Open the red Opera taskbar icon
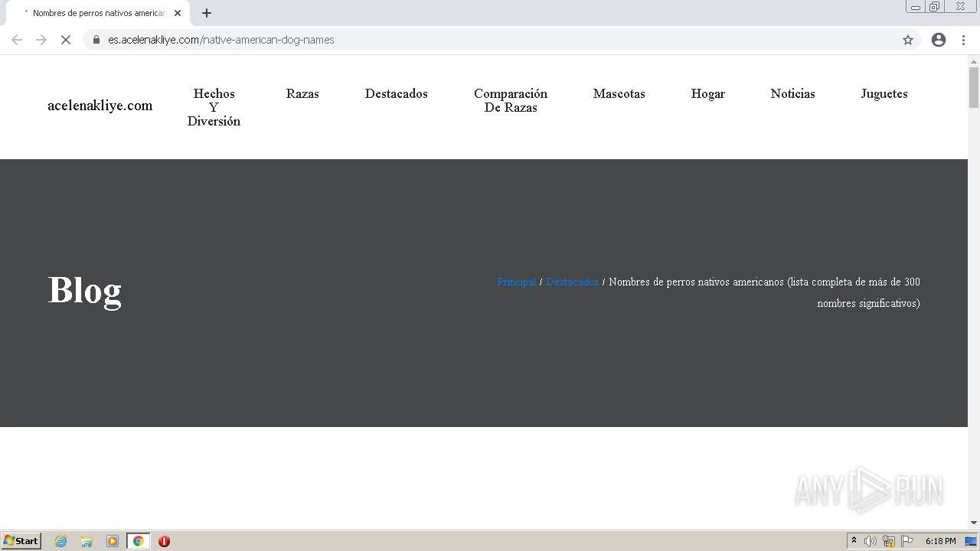The image size is (980, 551). [164, 541]
